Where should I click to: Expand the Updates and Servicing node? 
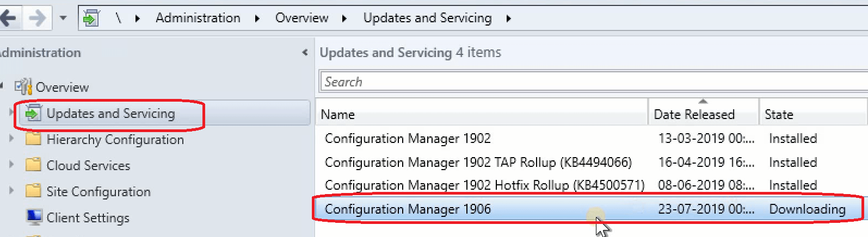point(11,113)
